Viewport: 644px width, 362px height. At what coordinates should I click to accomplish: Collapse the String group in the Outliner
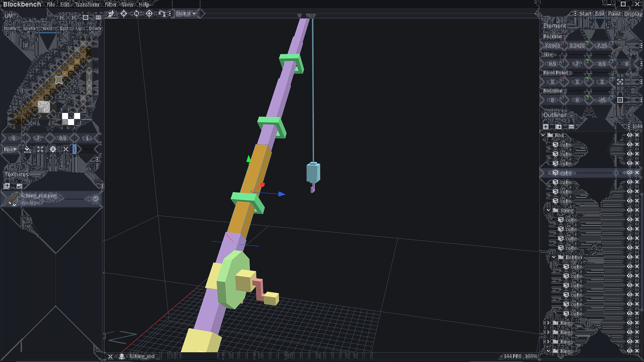point(549,210)
